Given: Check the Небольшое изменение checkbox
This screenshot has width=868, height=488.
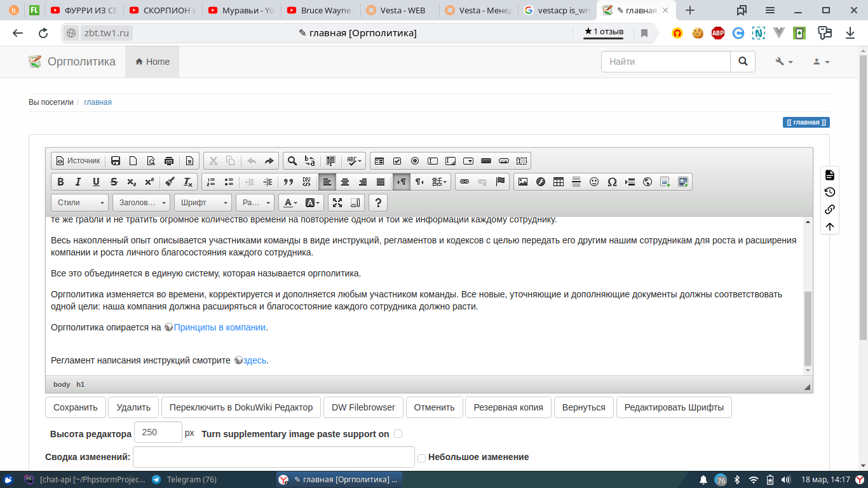Looking at the screenshot, I should pos(421,457).
